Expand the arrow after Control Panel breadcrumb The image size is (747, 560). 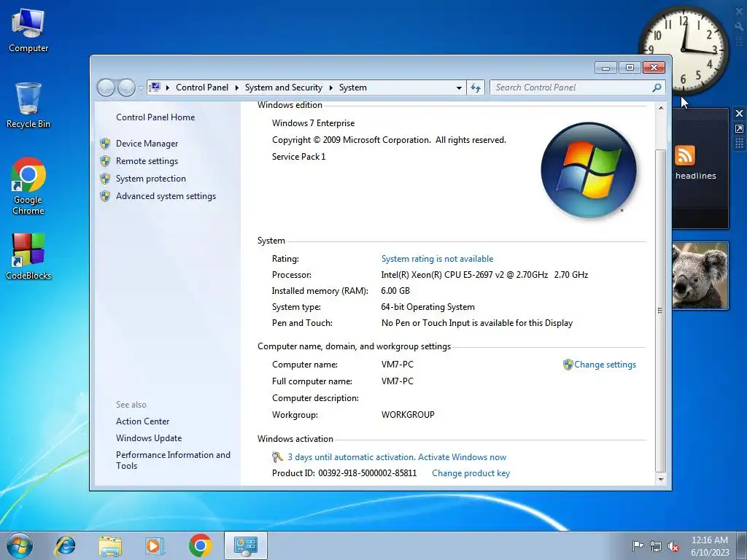237,87
